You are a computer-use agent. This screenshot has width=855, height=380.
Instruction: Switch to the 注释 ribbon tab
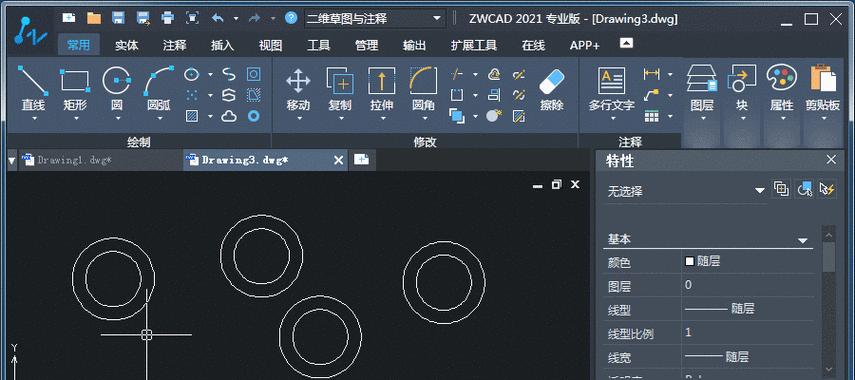pos(174,45)
